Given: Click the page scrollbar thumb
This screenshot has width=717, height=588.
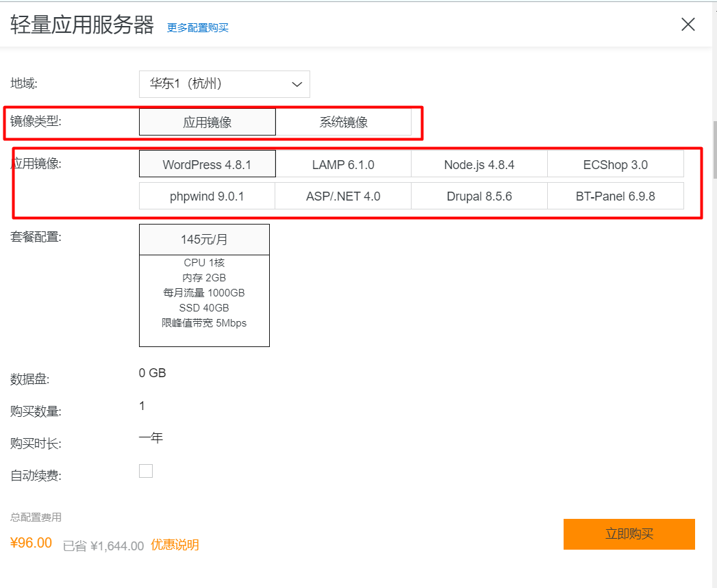Looking at the screenshot, I should point(714,150).
